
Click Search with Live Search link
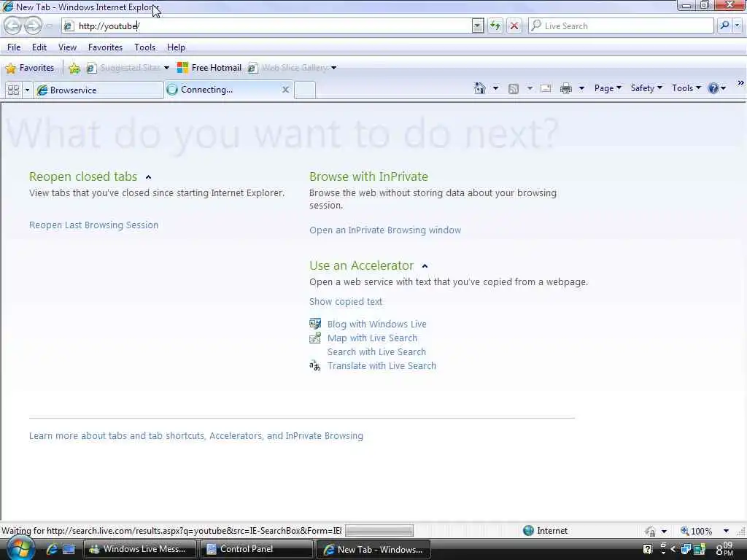(376, 352)
